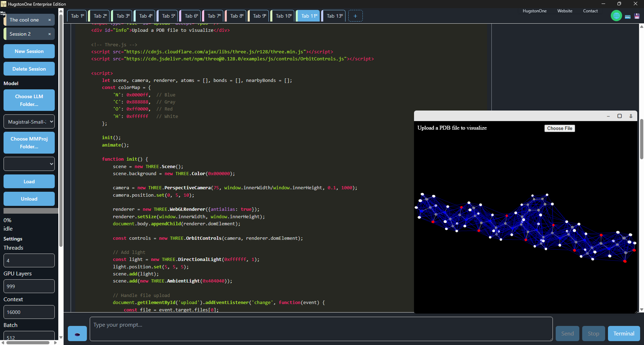The height and width of the screenshot is (345, 644).
Task: Minimize the preview panel window
Action: point(608,116)
